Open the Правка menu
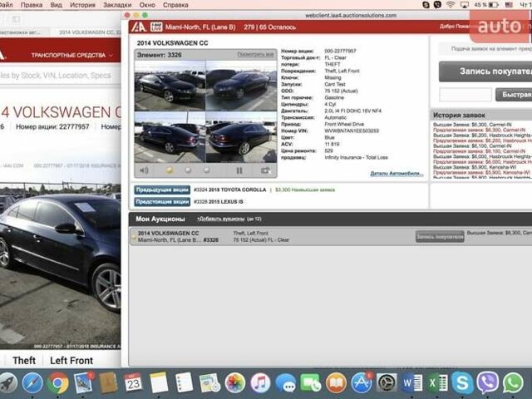 [x=32, y=5]
